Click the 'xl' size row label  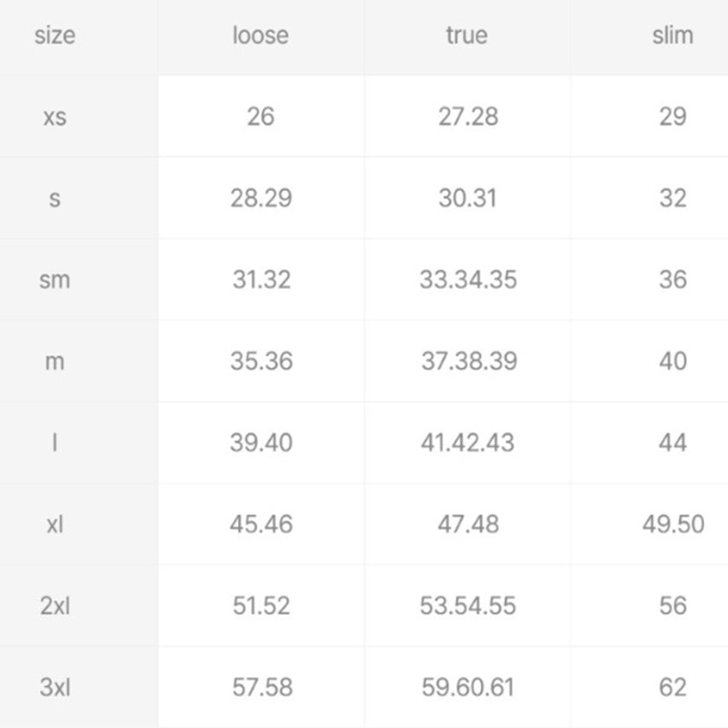pos(55,524)
